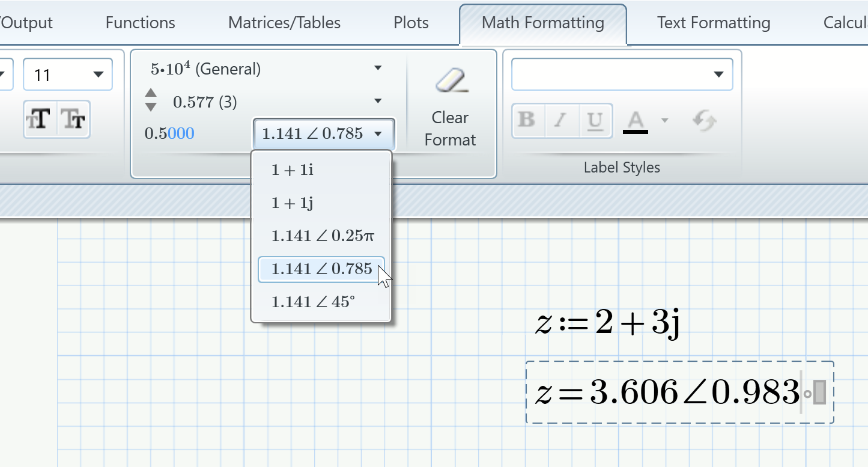Toggle bold in Label Styles
868x467 pixels.
527,120
